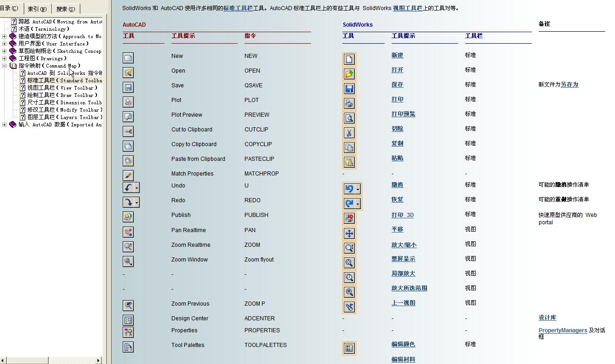The width and height of the screenshot is (615, 364).
Task: Open the AutoCAD Undo dropdown arrow
Action: pos(137,188)
